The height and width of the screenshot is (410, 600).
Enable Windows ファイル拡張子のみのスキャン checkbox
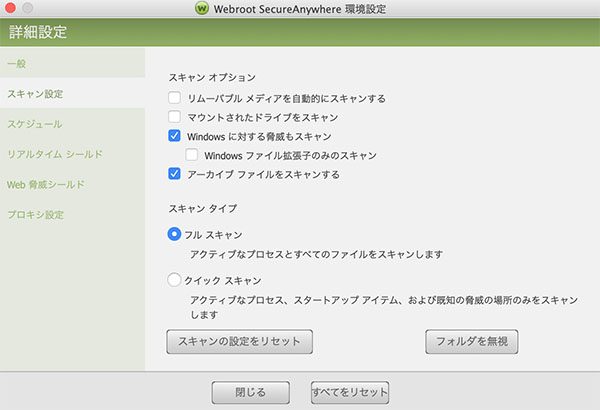(x=192, y=155)
